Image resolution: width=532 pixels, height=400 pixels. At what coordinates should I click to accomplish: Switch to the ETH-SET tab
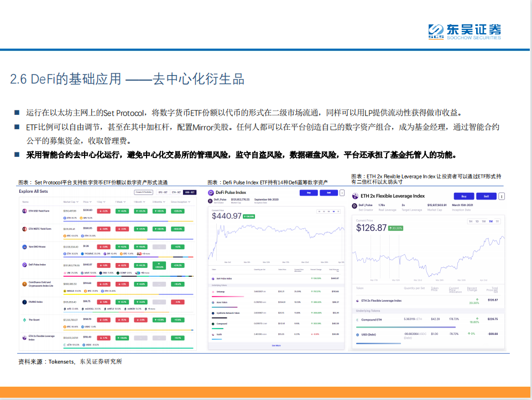tap(175, 192)
